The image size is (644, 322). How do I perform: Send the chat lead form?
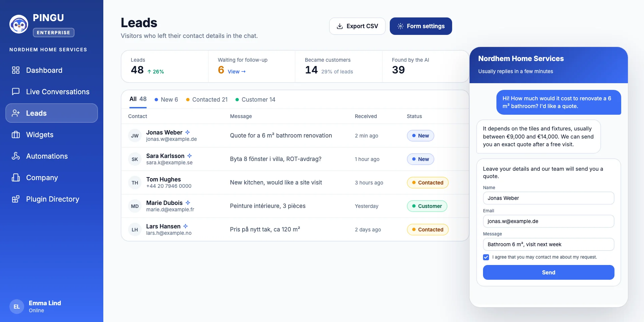pyautogui.click(x=549, y=272)
